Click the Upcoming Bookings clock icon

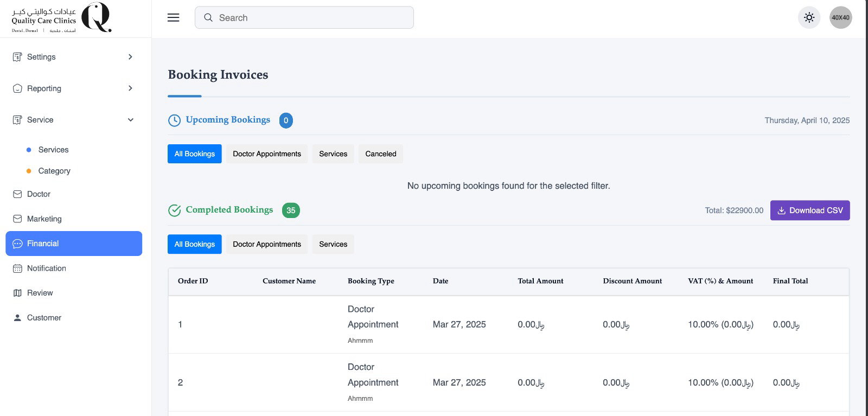[x=174, y=120]
